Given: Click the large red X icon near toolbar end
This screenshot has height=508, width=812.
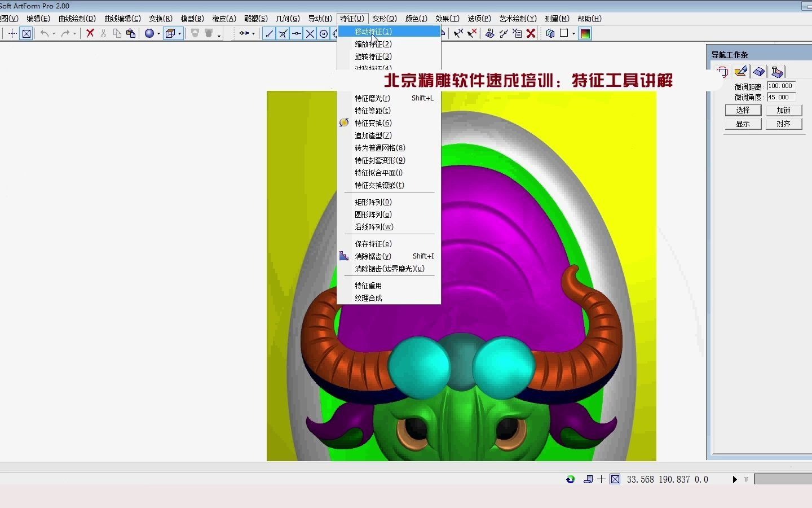Looking at the screenshot, I should click(531, 33).
